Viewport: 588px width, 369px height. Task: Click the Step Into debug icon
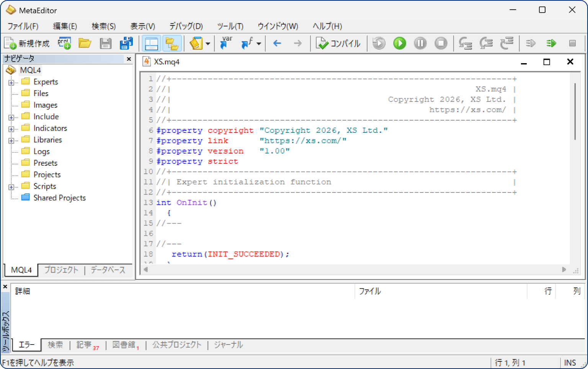(x=465, y=43)
